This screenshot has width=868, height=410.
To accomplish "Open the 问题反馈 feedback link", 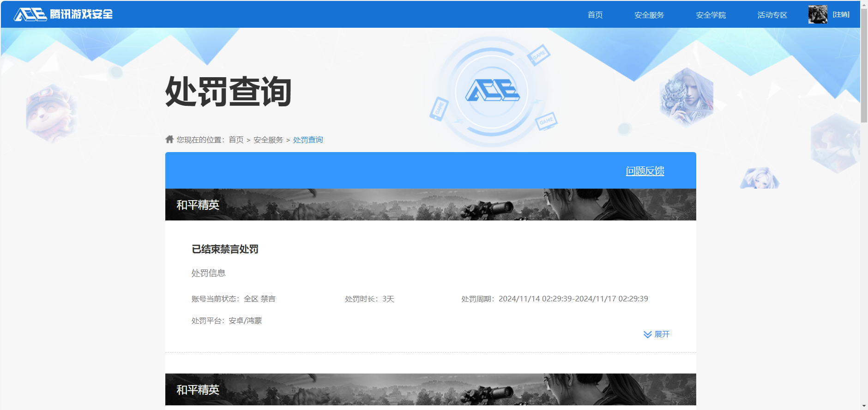I will 645,171.
